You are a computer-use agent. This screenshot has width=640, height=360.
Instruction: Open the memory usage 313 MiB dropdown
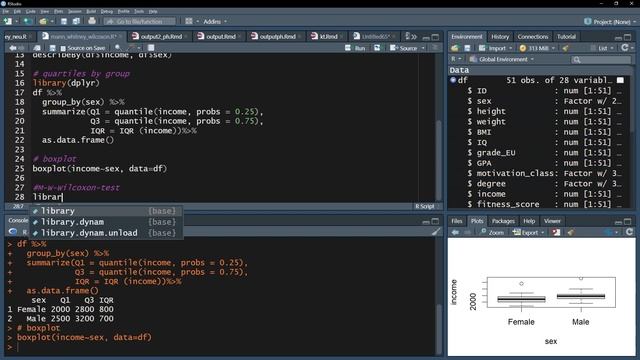point(537,48)
